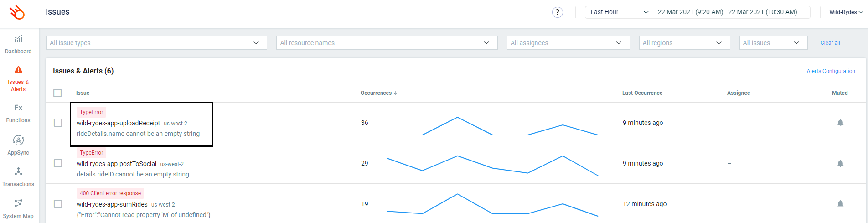868x223 pixels.
Task: Click the TypeError tag on postToSocial
Action: pos(91,153)
